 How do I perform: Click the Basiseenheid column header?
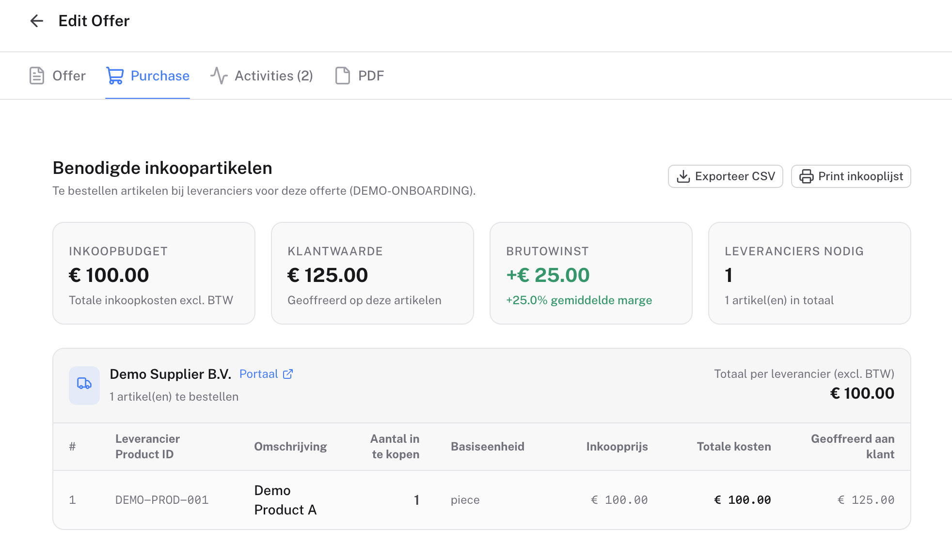[x=488, y=447]
